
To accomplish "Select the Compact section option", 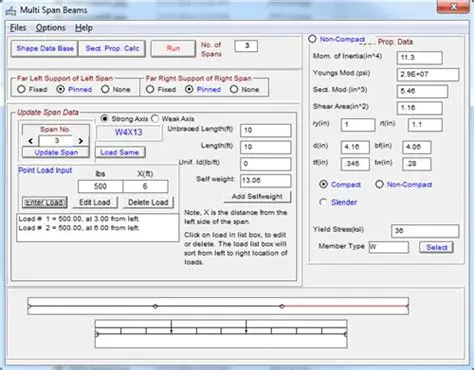I will coord(340,184).
